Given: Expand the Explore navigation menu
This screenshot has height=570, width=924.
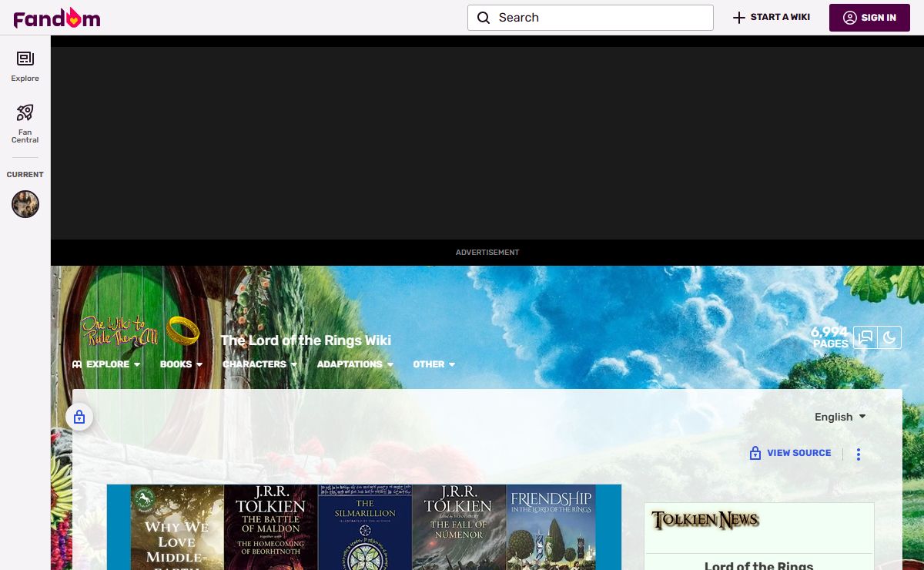Looking at the screenshot, I should (x=106, y=364).
